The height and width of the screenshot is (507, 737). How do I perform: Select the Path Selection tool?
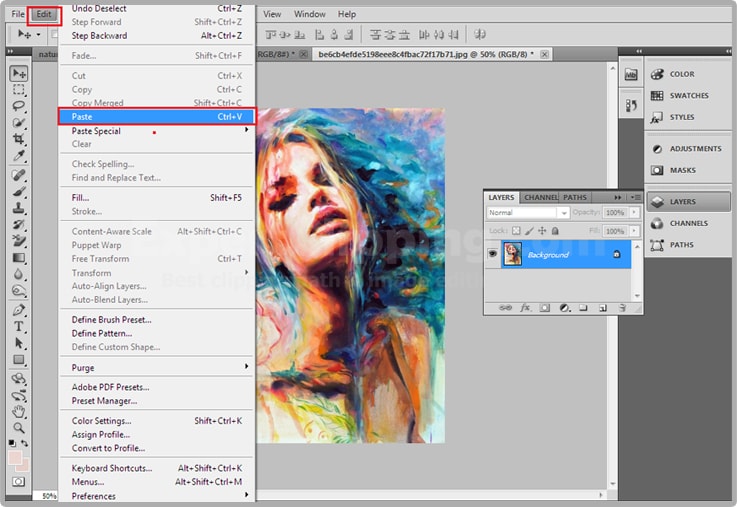[x=19, y=343]
